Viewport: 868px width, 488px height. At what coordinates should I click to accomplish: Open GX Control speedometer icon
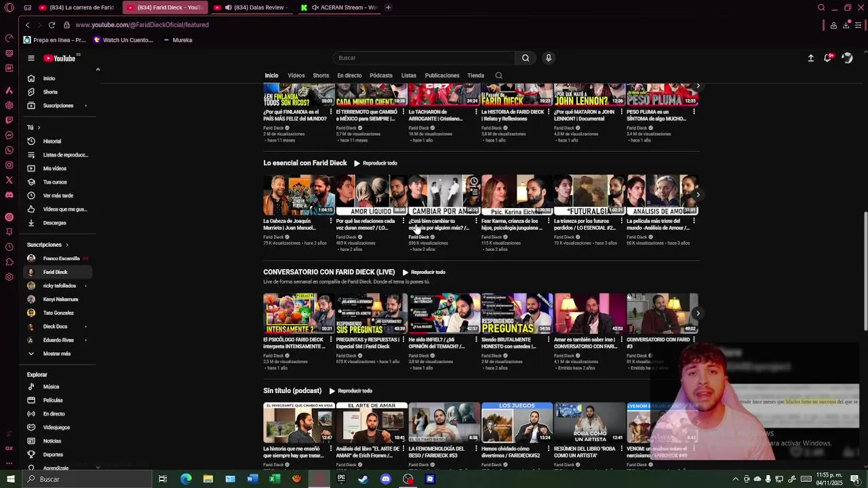tap(9, 38)
